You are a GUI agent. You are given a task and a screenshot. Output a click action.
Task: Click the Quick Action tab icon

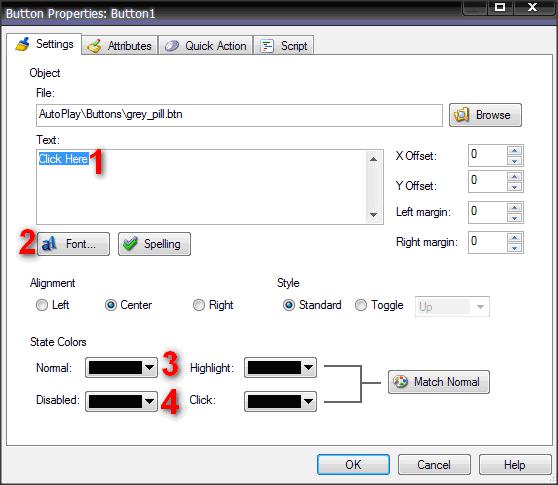172,46
